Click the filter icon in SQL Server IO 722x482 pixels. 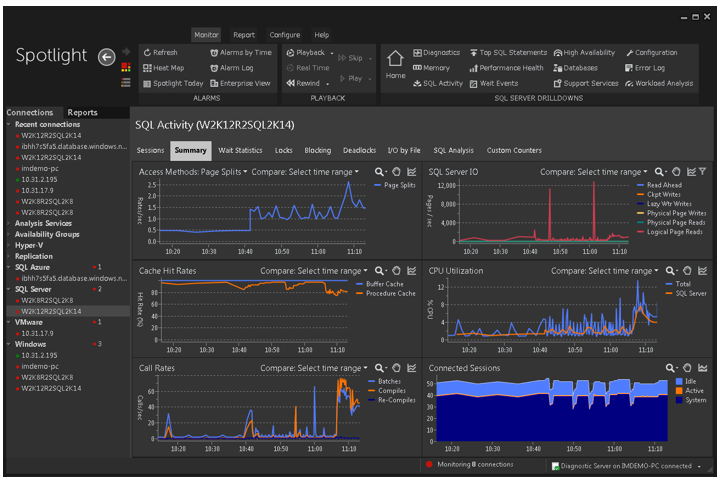point(702,172)
